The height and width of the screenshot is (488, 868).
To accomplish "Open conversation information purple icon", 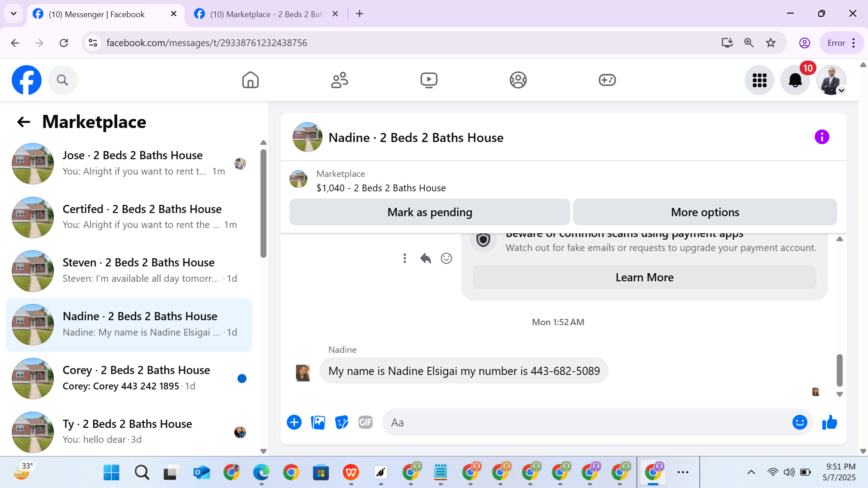I will coord(822,137).
